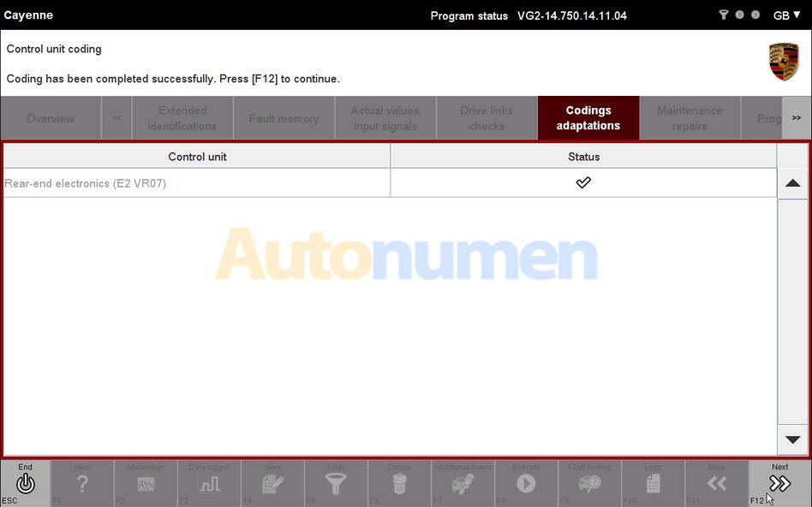Go Back with the F11 arrow icon
The image size is (812, 507).
click(x=716, y=484)
